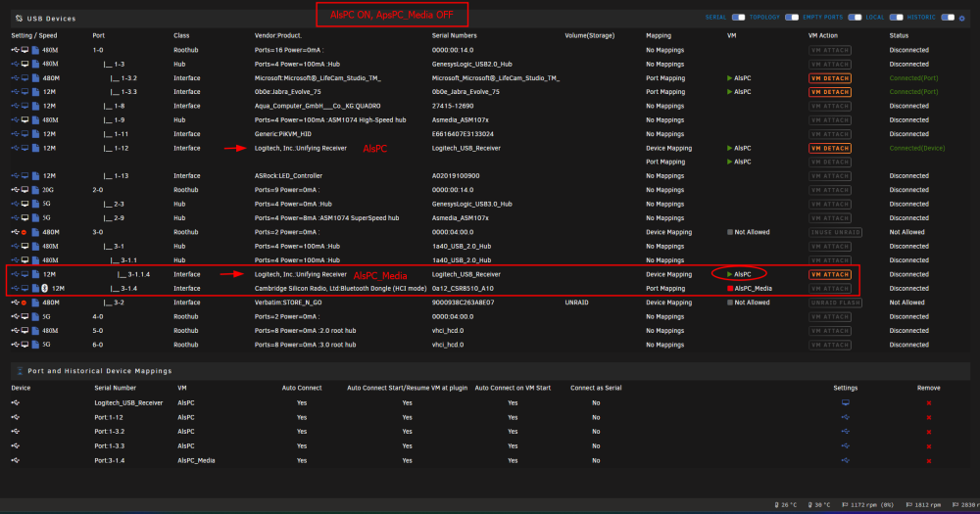Open port settings for Port:1-12 mapping

(x=846, y=417)
